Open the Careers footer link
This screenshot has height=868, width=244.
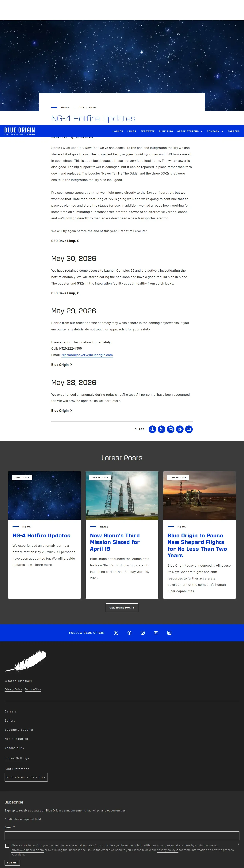click(x=10, y=711)
